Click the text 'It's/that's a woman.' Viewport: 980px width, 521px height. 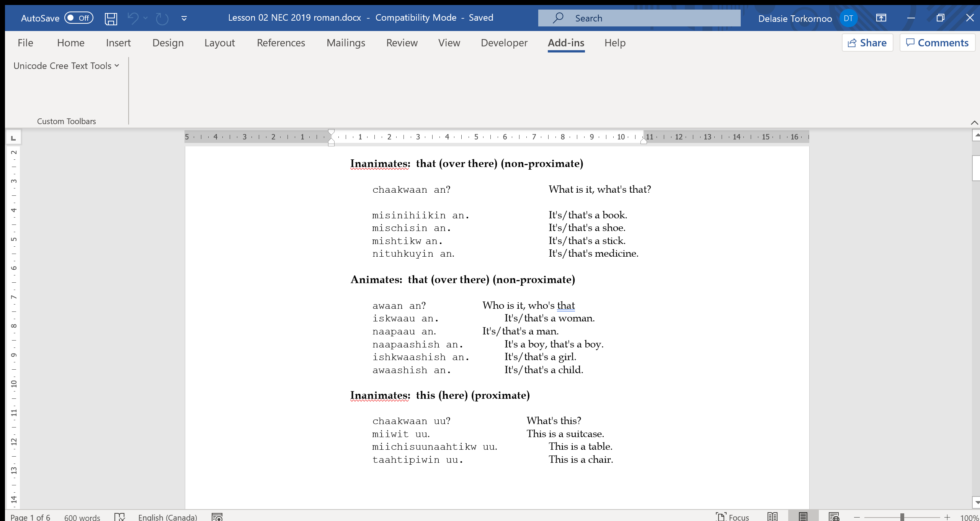click(549, 318)
